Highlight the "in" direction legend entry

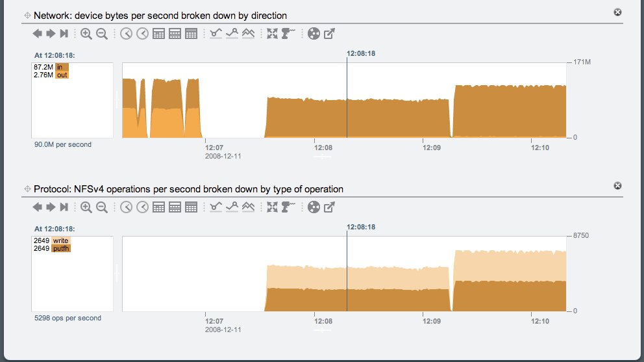click(x=62, y=67)
